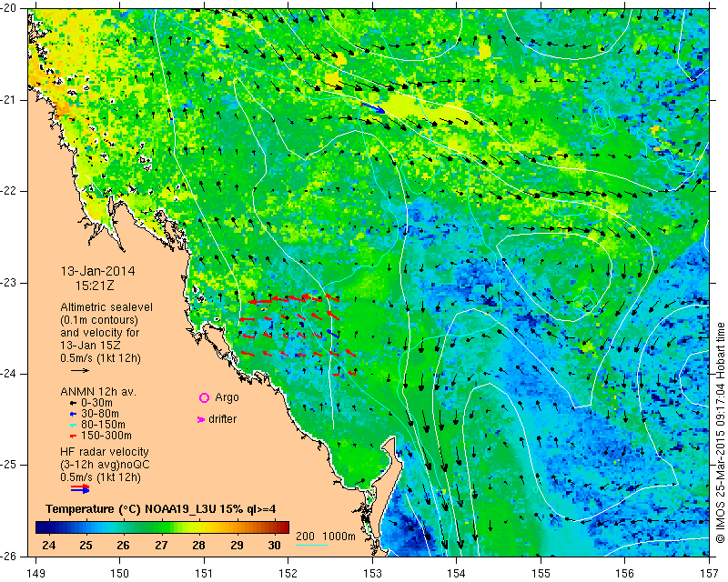Click latitude axis label -20
728x582 pixels.
coord(10,9)
